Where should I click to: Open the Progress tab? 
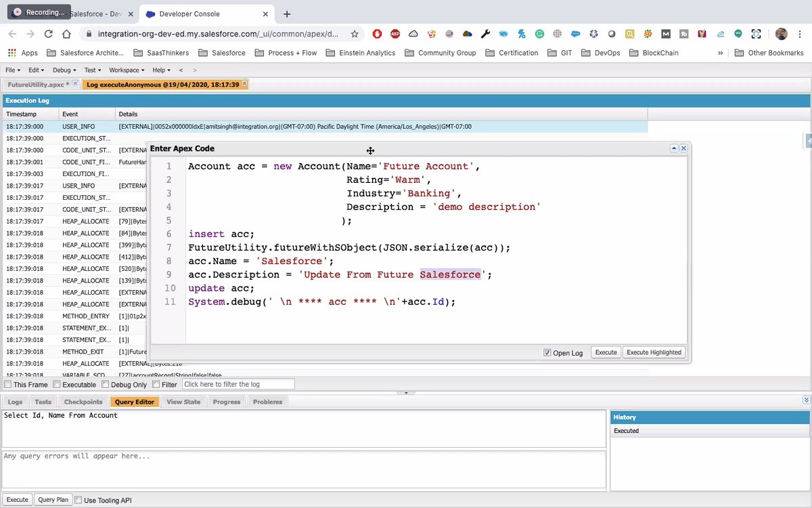tap(227, 402)
